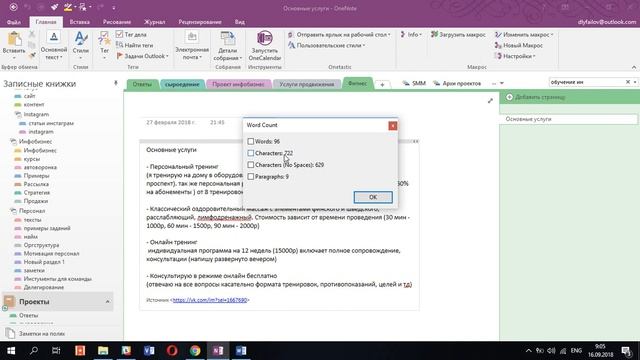This screenshot has height=360, width=640.
Task: Switch to the Рецензирование ribbon tab
Action: click(x=200, y=22)
